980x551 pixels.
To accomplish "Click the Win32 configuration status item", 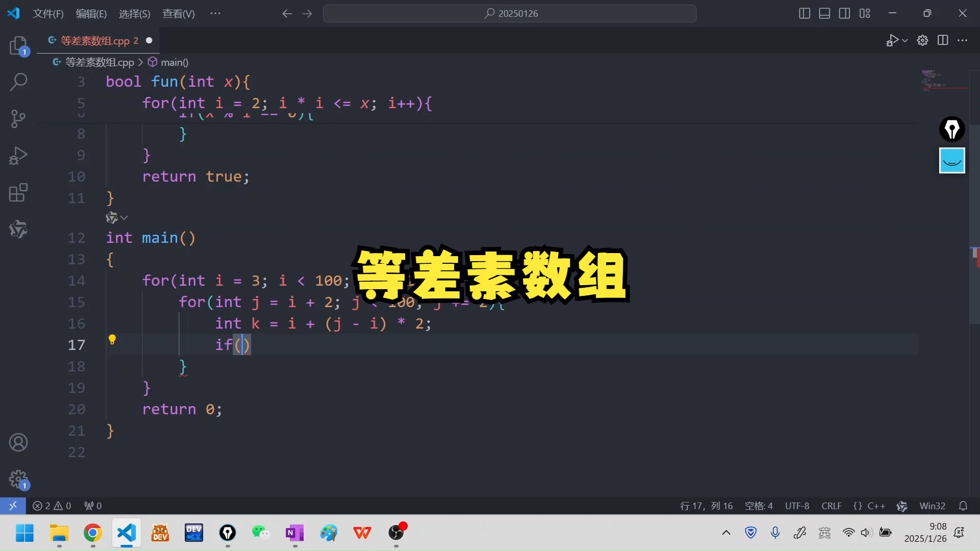I will pos(932,506).
